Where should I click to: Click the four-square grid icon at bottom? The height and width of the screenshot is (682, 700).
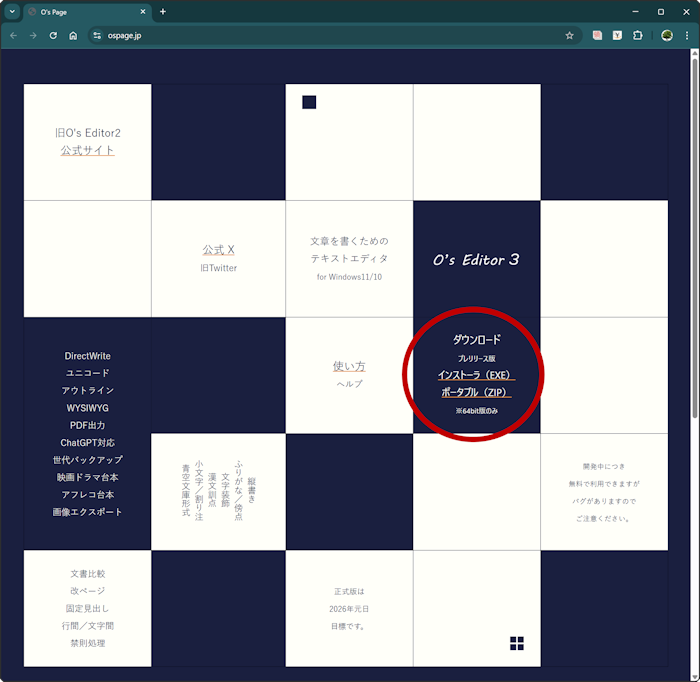pos(516,643)
